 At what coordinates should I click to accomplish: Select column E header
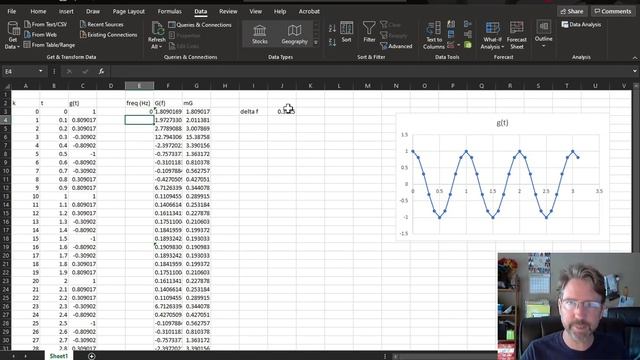point(139,86)
